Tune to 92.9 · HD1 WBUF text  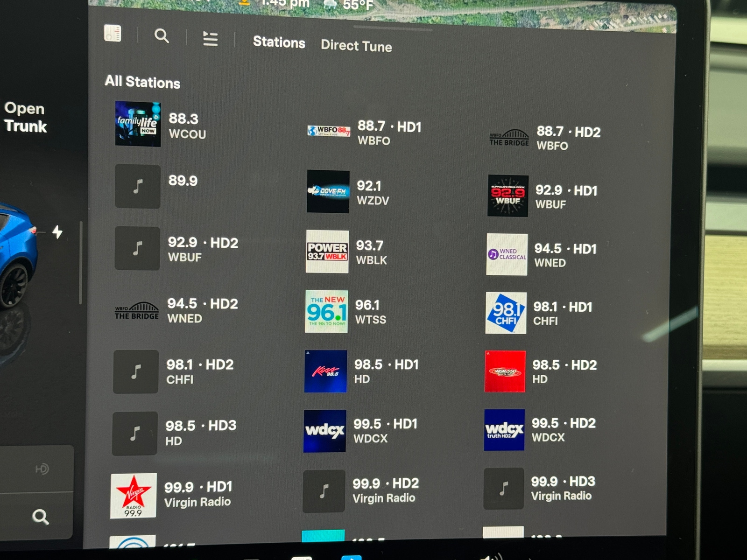[566, 197]
